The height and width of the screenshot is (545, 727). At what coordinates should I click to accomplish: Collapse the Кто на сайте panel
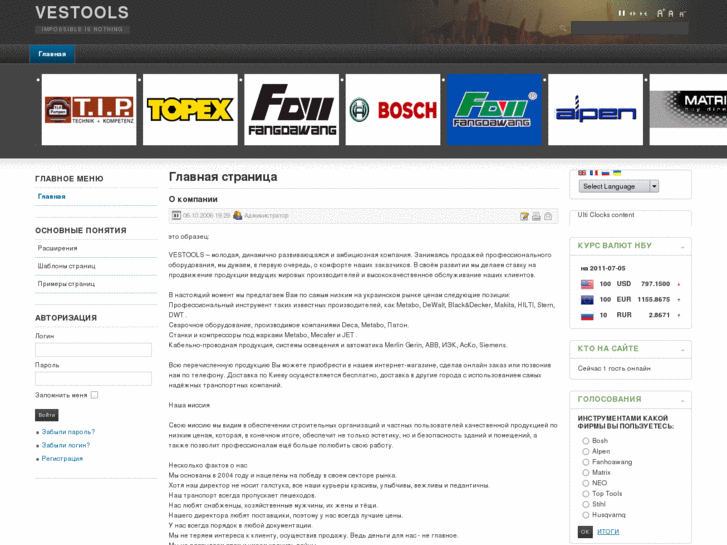(682, 350)
